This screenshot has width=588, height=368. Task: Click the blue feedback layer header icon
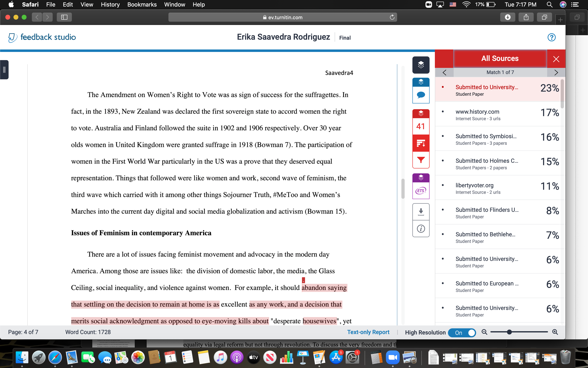(421, 82)
